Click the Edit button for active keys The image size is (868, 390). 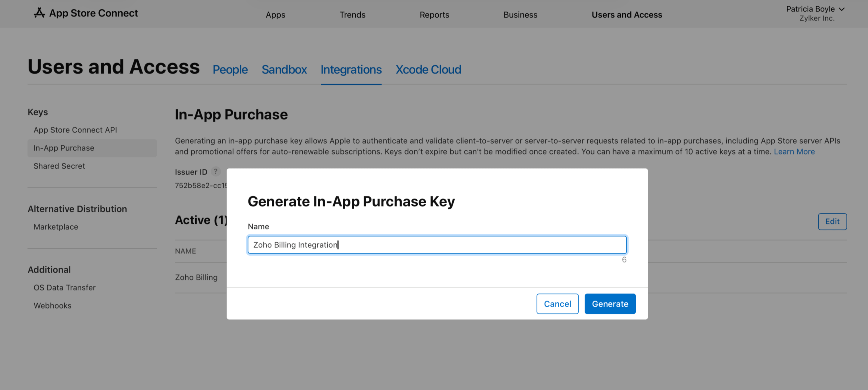click(x=832, y=221)
